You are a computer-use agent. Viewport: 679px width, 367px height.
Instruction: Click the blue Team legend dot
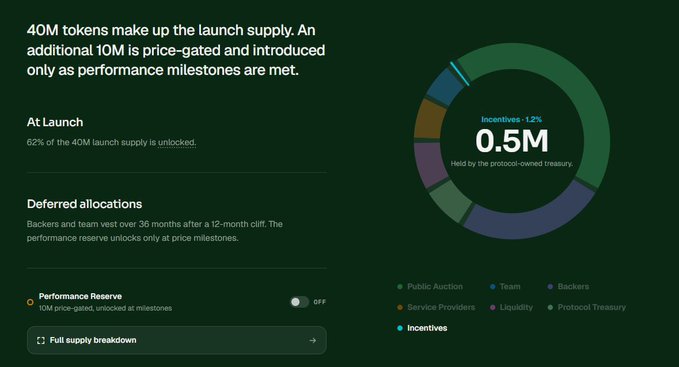pyautogui.click(x=492, y=287)
